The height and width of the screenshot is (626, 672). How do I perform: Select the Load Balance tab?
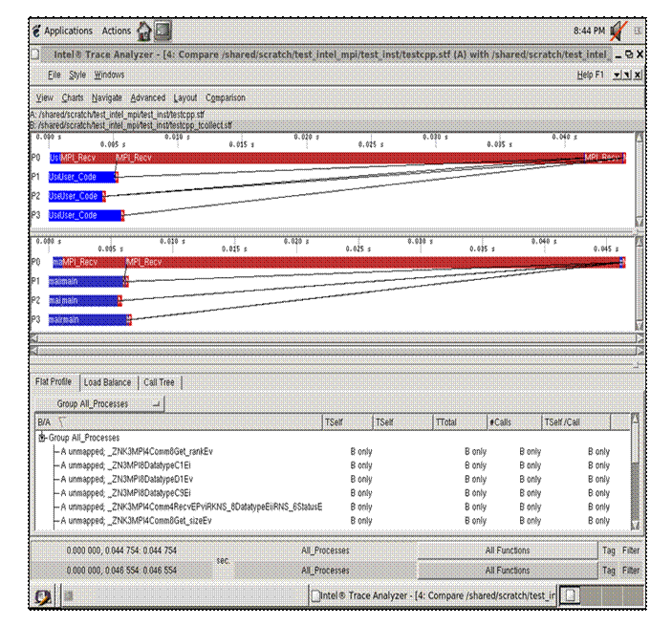[108, 382]
